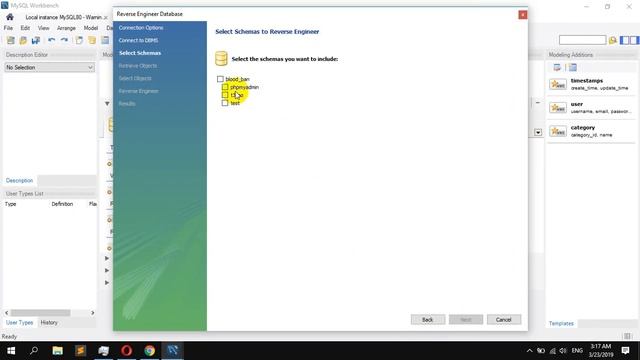The width and height of the screenshot is (640, 360).
Task: Close the Local instance MySQL80 tab
Action: click(106, 18)
